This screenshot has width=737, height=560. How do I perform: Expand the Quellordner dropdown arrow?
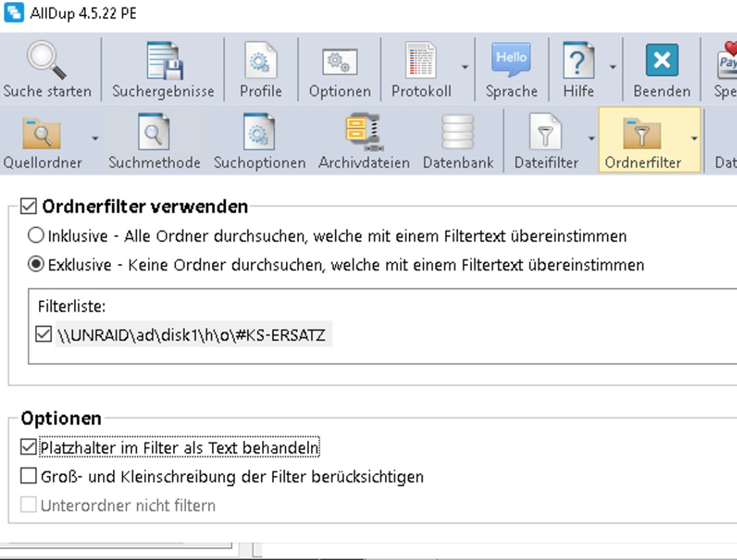click(x=94, y=139)
